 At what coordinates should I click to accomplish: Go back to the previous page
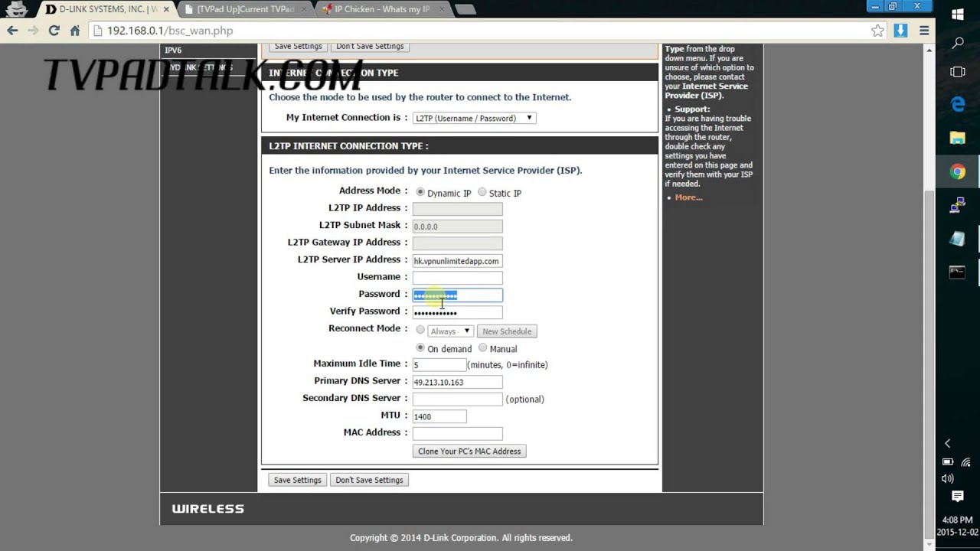click(12, 31)
